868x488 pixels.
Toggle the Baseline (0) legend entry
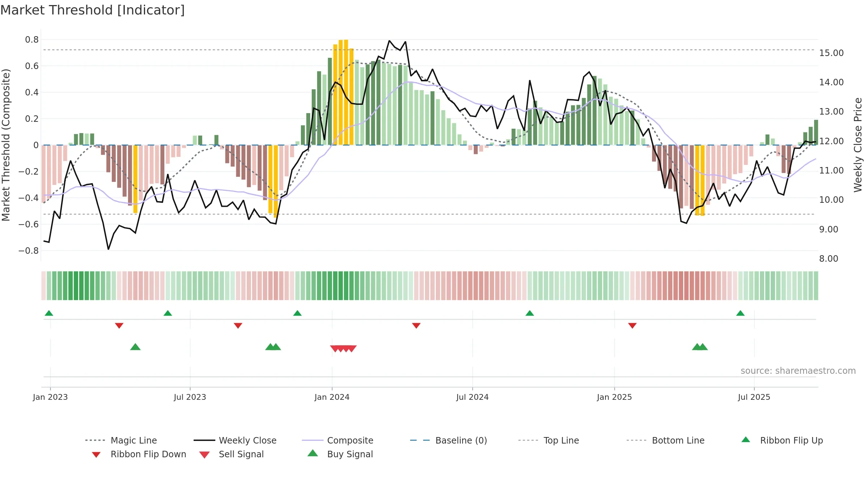click(448, 440)
